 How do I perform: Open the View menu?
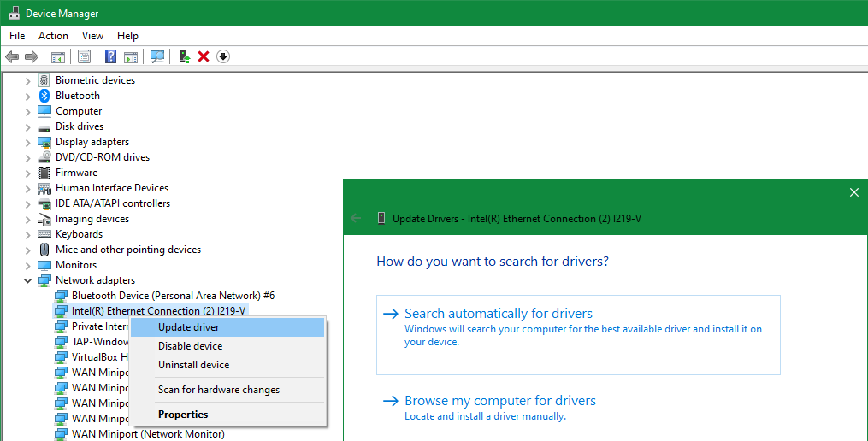pyautogui.click(x=92, y=36)
